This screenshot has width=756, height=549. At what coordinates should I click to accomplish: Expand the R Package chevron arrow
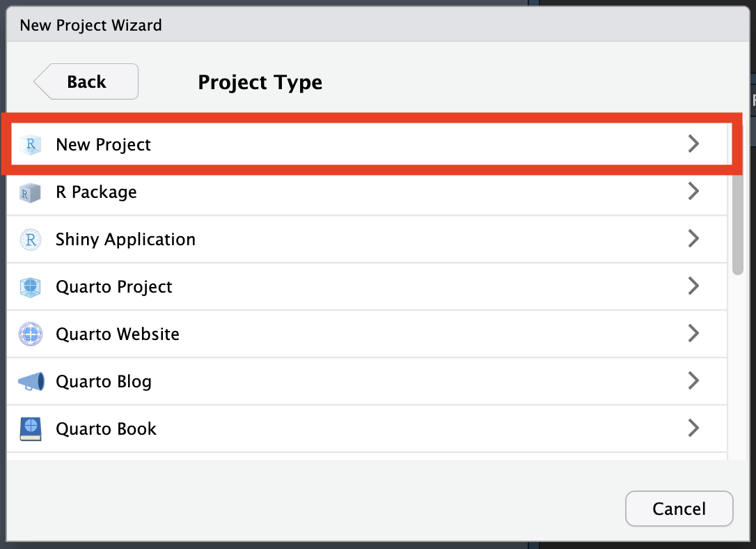pos(693,192)
